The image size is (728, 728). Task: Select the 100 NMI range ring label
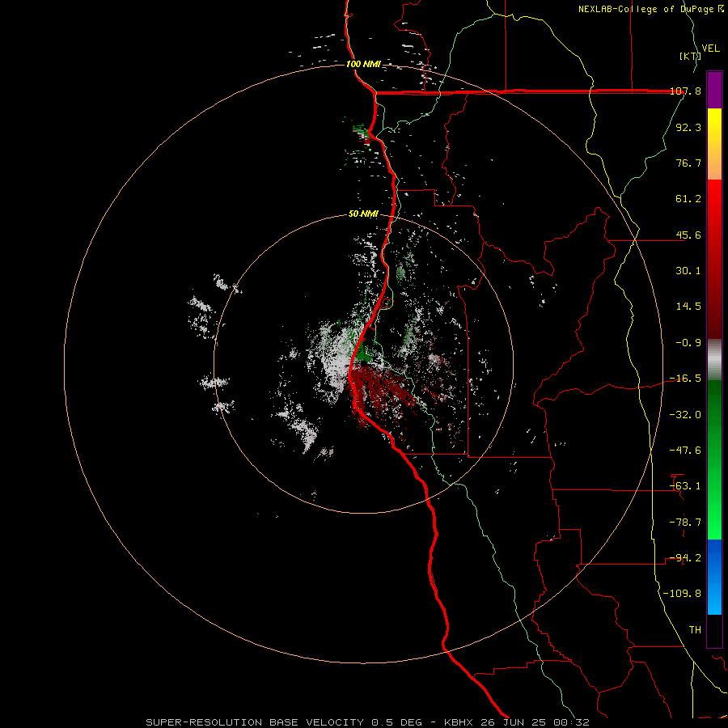[x=363, y=64]
